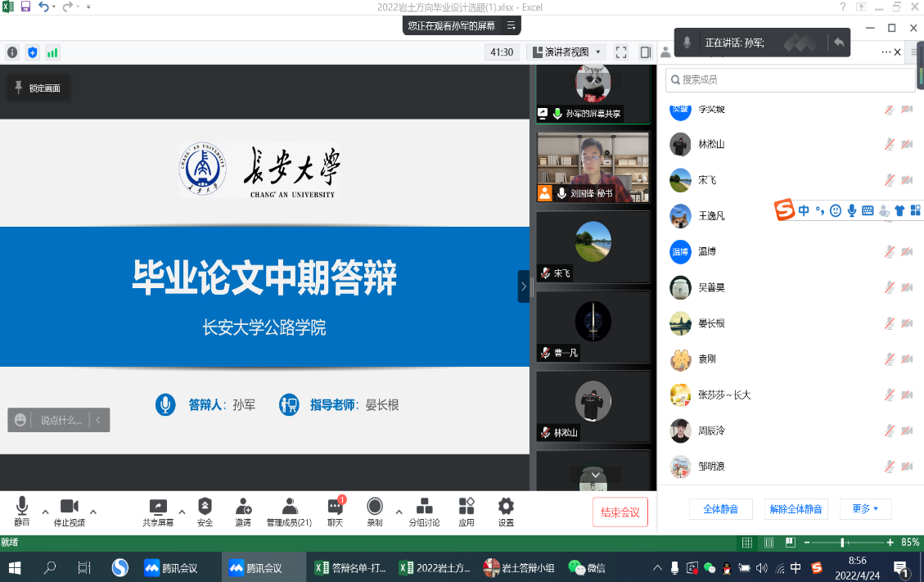Open the Apps (应用) icon
This screenshot has height=582, width=924.
467,507
